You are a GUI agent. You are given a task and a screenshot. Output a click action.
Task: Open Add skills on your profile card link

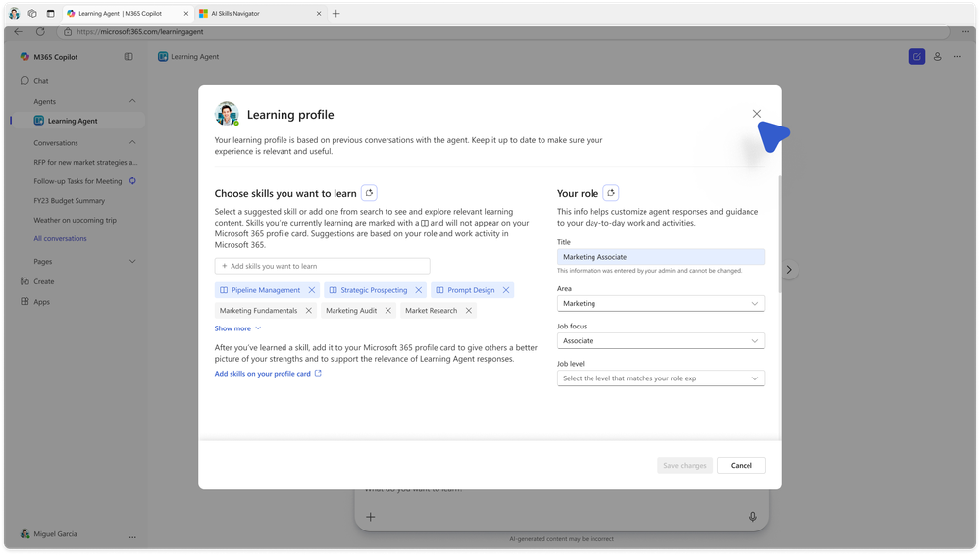pyautogui.click(x=268, y=374)
